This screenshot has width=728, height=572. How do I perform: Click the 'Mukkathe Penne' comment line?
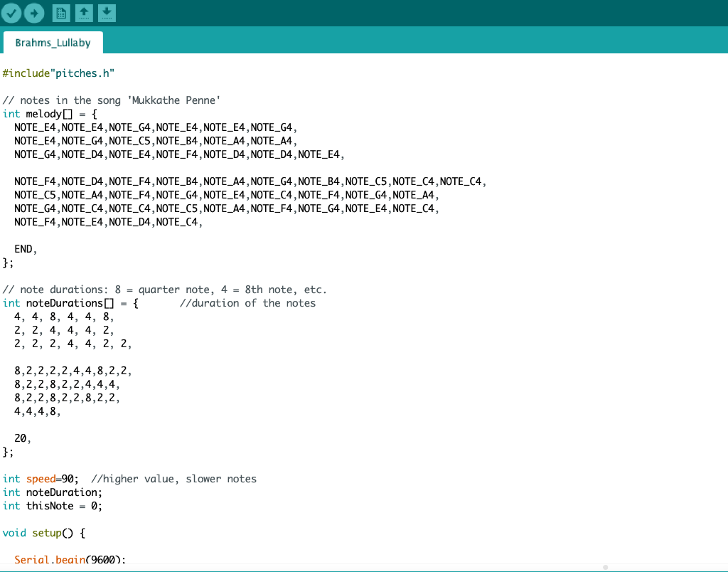click(112, 100)
